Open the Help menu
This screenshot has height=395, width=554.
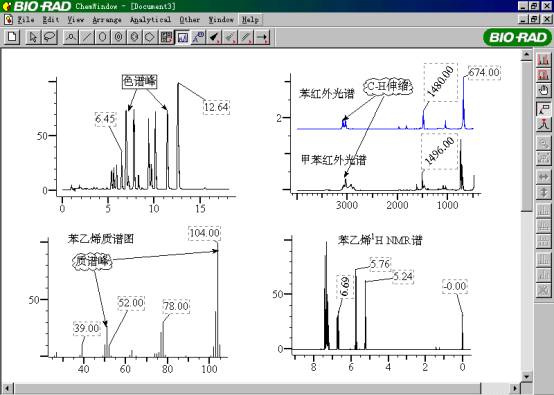pyautogui.click(x=251, y=20)
